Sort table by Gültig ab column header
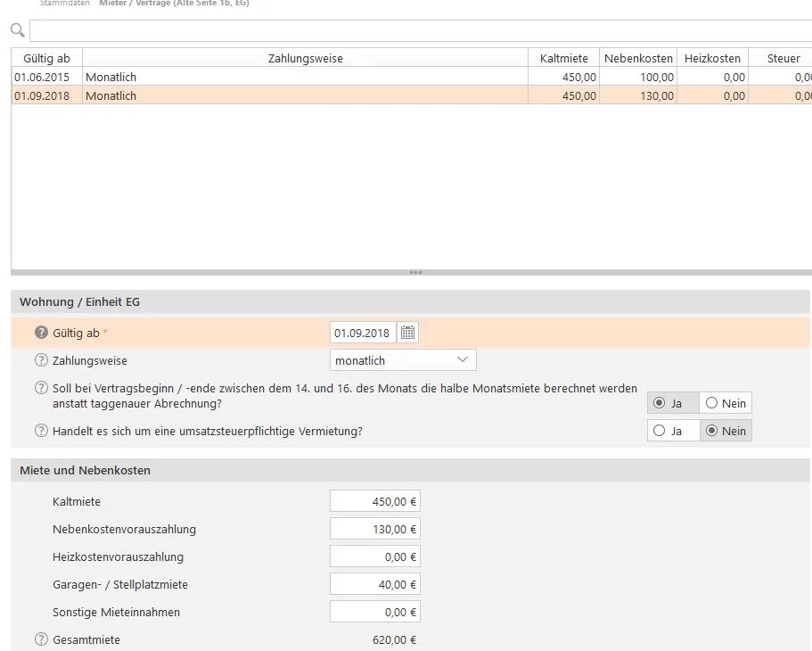 pyautogui.click(x=46, y=58)
